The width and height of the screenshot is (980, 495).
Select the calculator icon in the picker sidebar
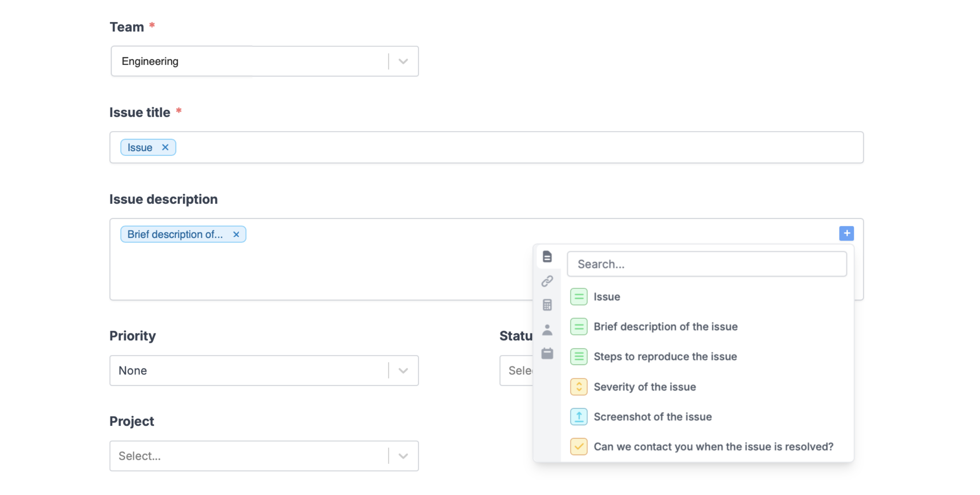click(547, 305)
